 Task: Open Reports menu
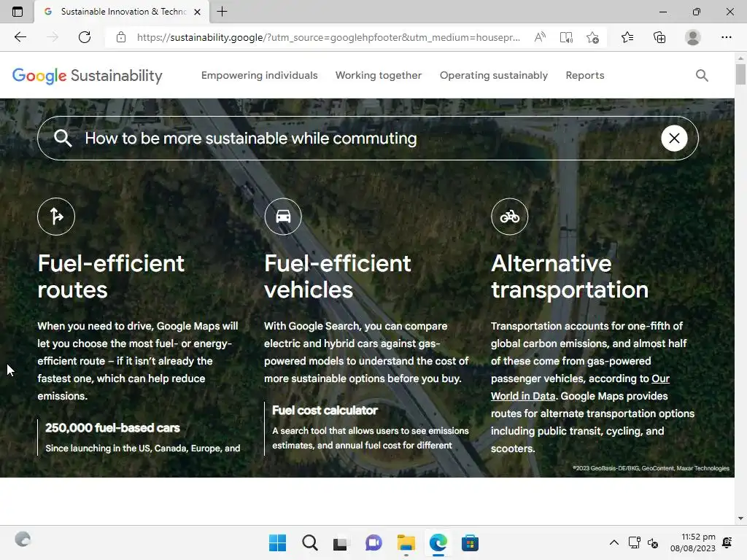[584, 75]
